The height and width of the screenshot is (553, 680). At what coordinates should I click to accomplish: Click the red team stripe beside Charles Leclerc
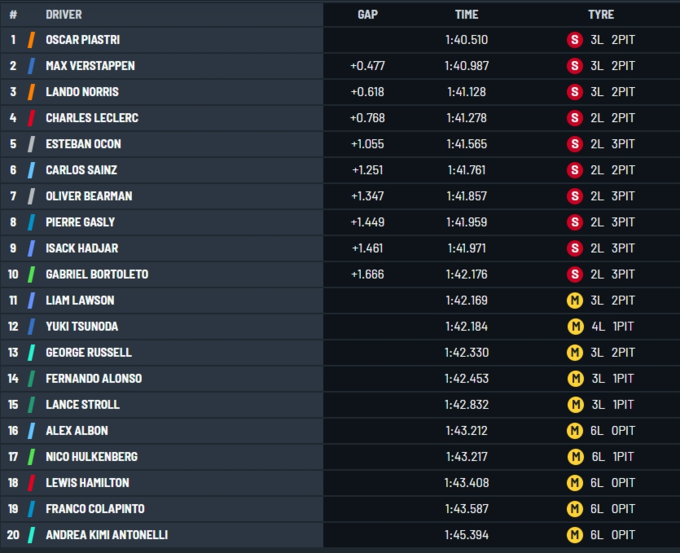click(33, 118)
